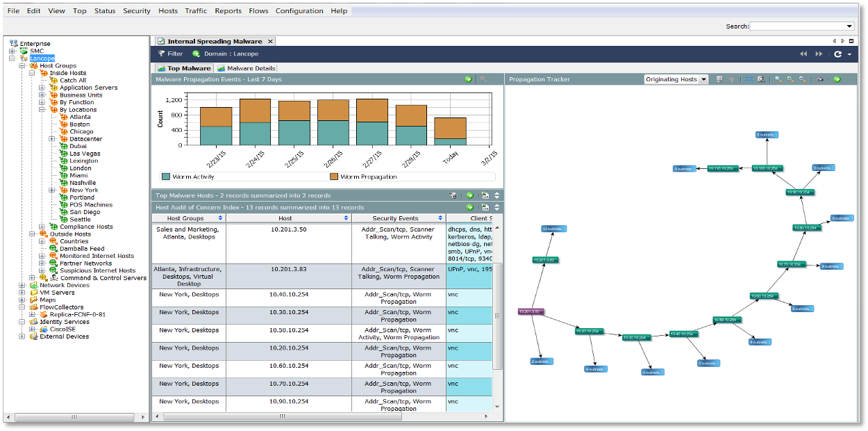Expand the Application Servers tree node
This screenshot has height=431, width=868.
coord(42,88)
